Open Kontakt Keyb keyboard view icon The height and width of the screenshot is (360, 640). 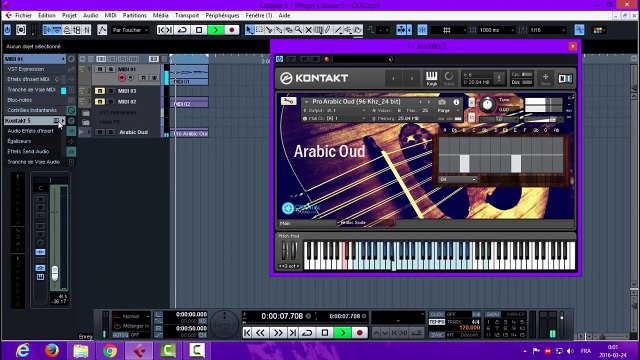431,78
